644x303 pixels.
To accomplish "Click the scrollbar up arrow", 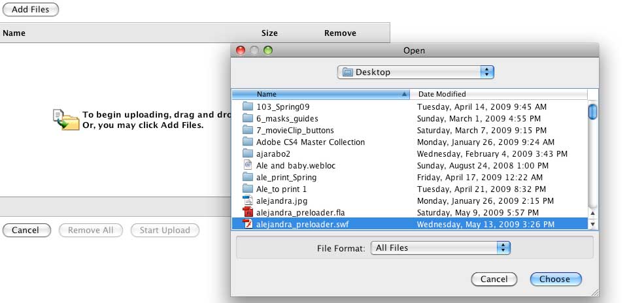I will 592,213.
